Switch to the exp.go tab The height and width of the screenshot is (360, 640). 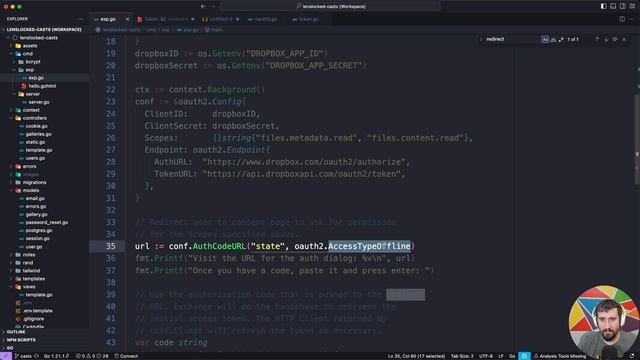pyautogui.click(x=108, y=19)
